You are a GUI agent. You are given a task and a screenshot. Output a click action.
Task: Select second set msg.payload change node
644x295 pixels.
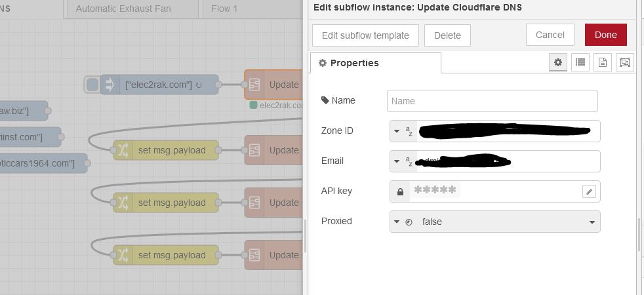point(166,203)
